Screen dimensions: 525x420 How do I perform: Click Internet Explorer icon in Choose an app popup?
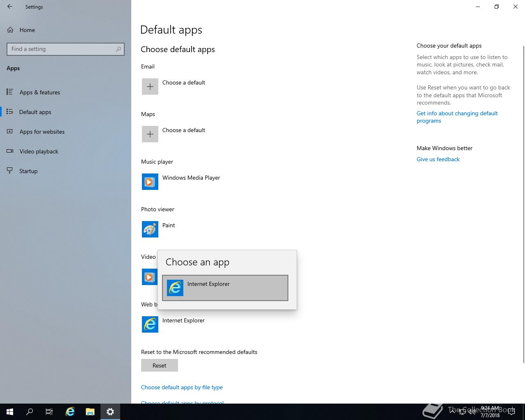(175, 288)
